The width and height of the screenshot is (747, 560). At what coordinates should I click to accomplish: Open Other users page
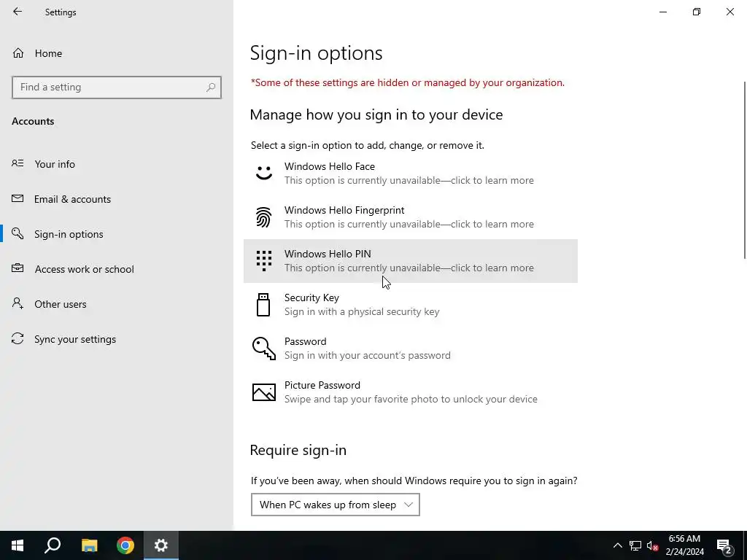point(117,304)
